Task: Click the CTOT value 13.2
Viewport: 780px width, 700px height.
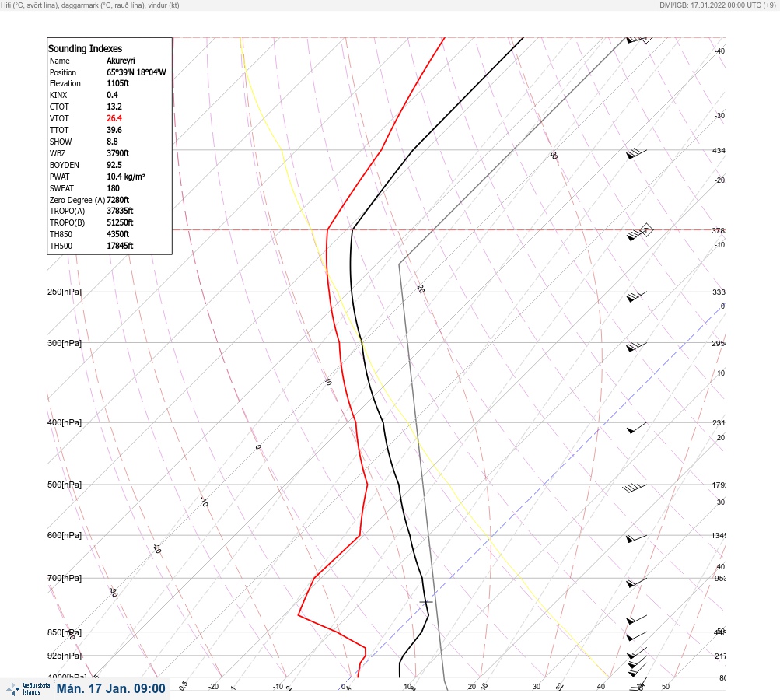Action: [x=114, y=107]
